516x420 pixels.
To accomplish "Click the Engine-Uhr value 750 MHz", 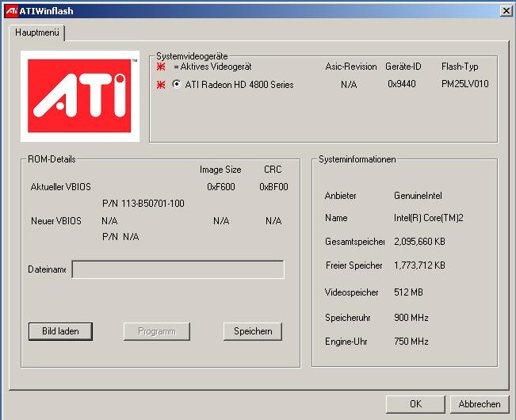I will tap(411, 342).
